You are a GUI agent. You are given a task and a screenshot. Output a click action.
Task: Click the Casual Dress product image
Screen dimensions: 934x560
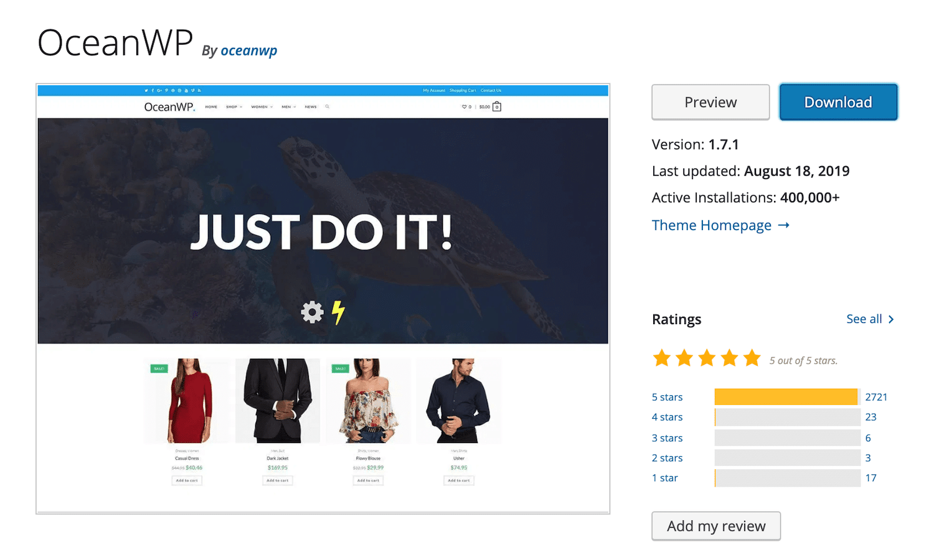tap(187, 401)
